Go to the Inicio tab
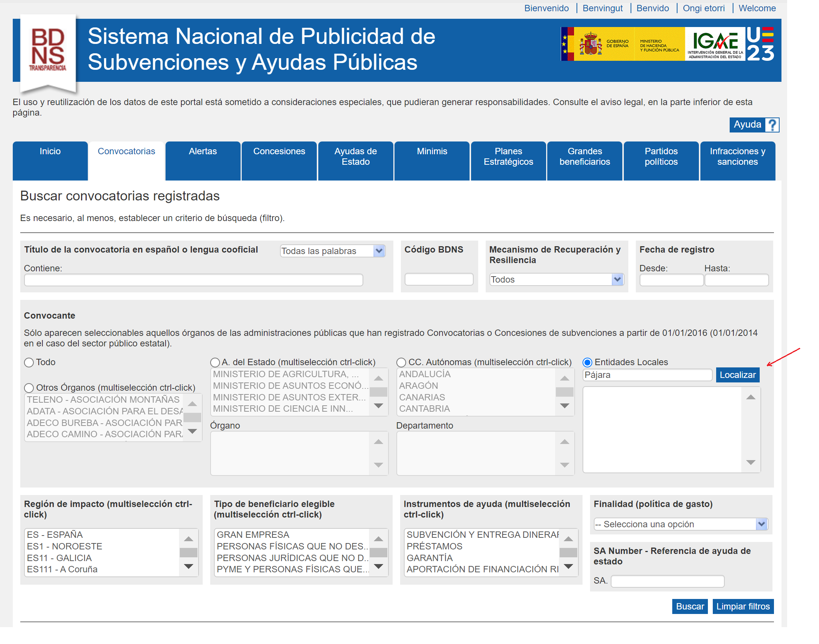819x644 pixels. (50, 161)
